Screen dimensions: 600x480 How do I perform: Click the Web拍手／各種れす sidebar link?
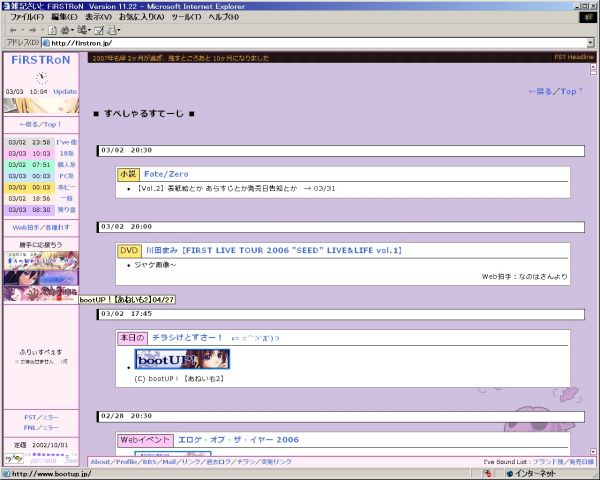[41, 228]
